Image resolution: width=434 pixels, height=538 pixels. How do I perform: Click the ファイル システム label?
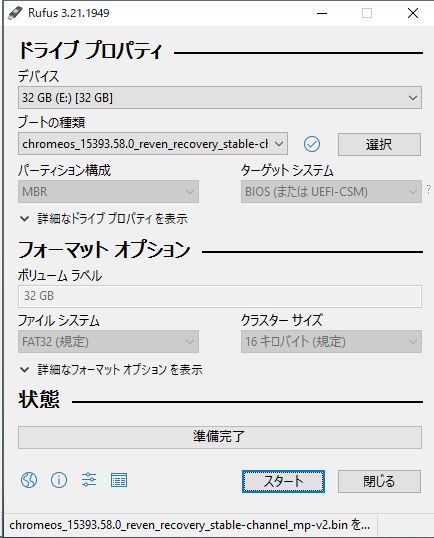click(59, 320)
